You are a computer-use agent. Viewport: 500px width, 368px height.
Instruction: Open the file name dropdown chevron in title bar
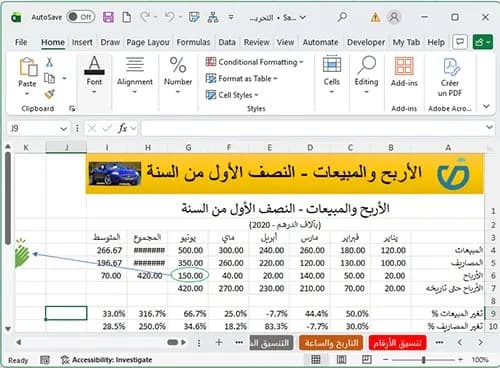(303, 17)
